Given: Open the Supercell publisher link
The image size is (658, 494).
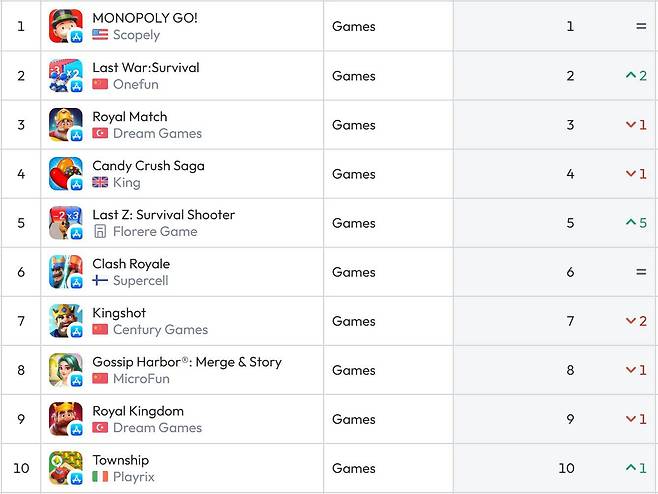Looking at the screenshot, I should pos(140,281).
